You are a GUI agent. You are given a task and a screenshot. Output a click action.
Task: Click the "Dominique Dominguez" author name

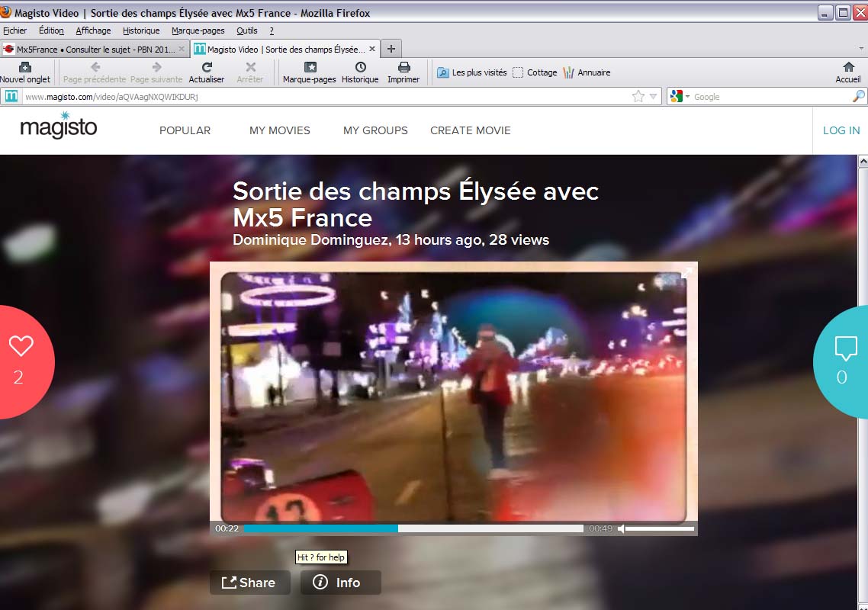pyautogui.click(x=312, y=239)
